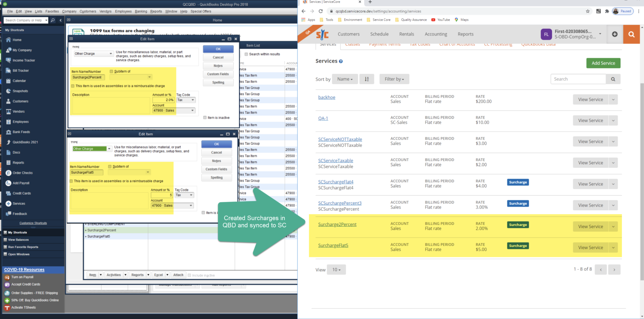The height and width of the screenshot is (319, 644).
Task: Toggle Include inactive in Item List
Action: [189, 275]
